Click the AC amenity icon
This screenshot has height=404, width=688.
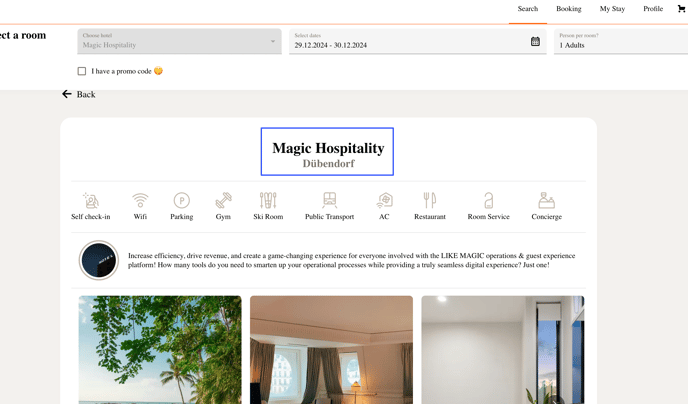384,200
